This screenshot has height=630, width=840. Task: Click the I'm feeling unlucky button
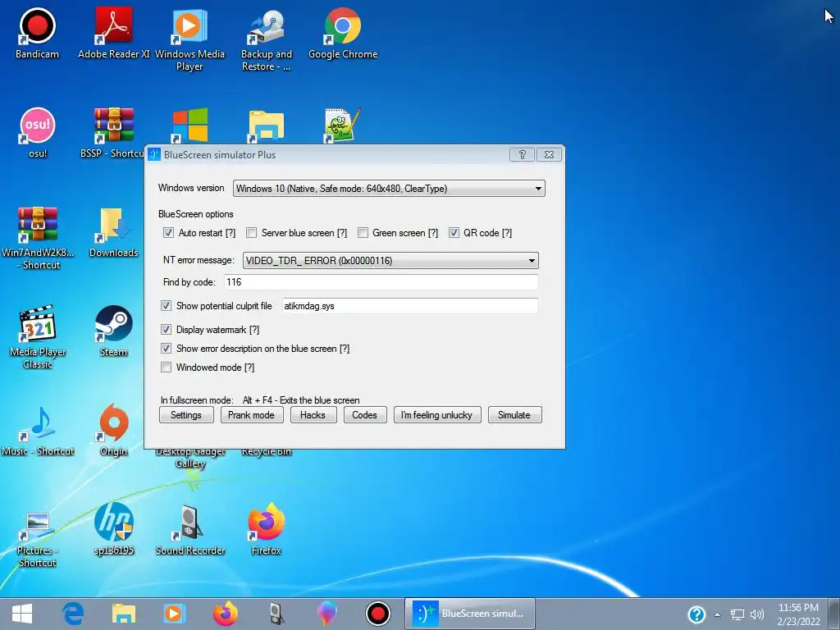436,415
